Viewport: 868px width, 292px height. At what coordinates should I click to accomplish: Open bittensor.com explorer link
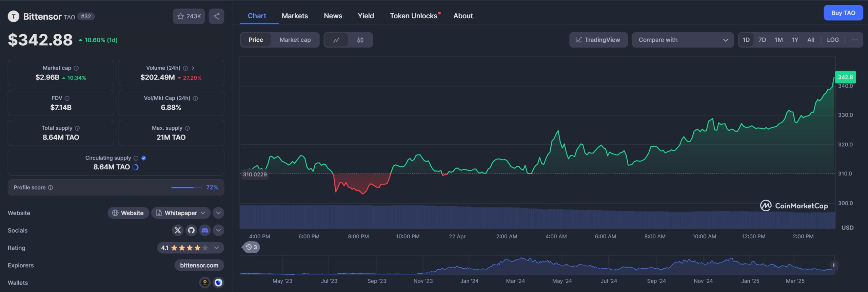tap(199, 265)
